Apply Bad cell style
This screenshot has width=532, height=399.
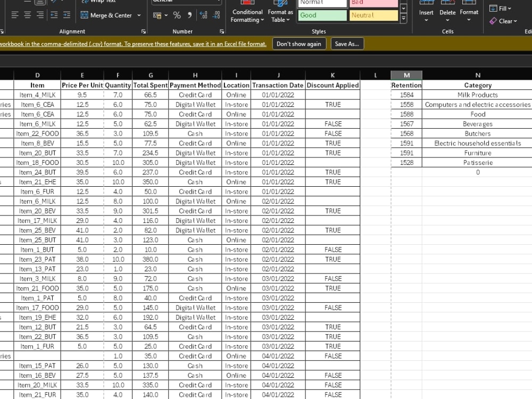(373, 3)
